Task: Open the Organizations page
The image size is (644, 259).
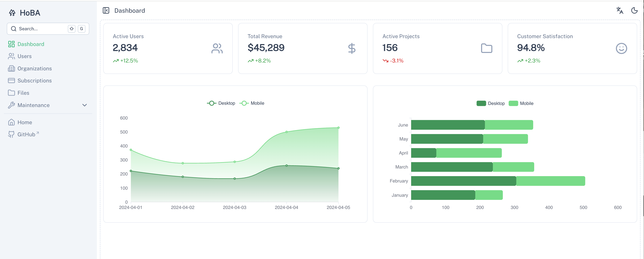Action: [35, 68]
